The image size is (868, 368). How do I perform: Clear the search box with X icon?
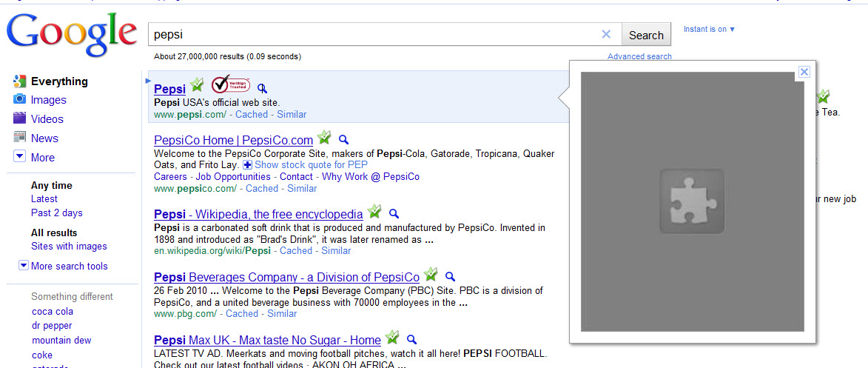[x=606, y=34]
